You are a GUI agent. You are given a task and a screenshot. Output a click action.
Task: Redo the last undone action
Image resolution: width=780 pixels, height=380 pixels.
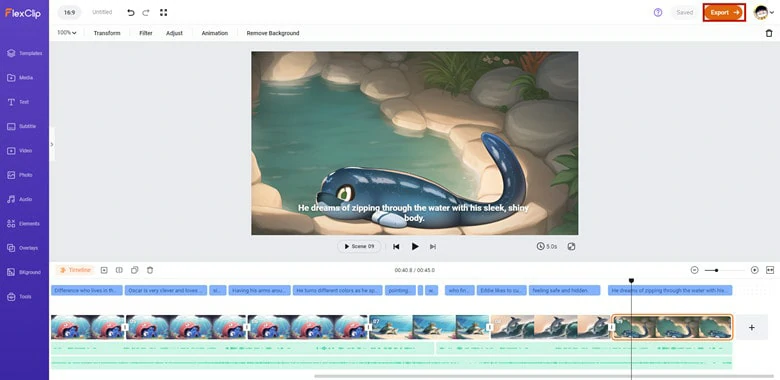146,12
